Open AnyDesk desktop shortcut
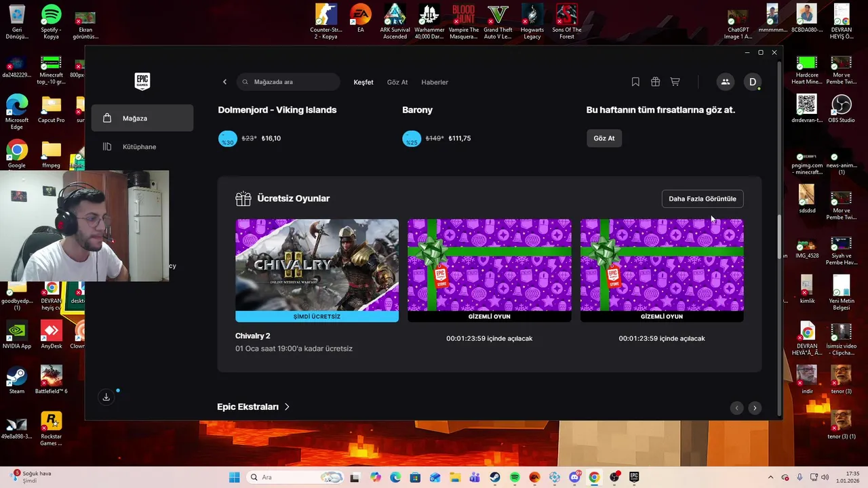The image size is (868, 488). point(51,335)
